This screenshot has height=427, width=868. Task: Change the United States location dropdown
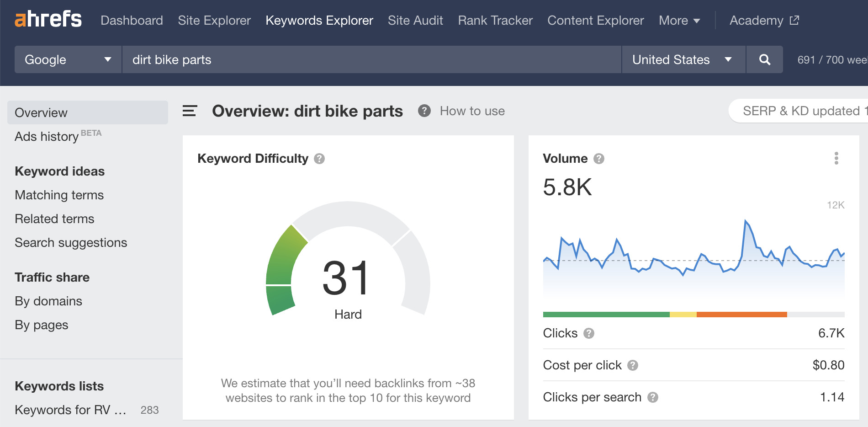pos(683,59)
